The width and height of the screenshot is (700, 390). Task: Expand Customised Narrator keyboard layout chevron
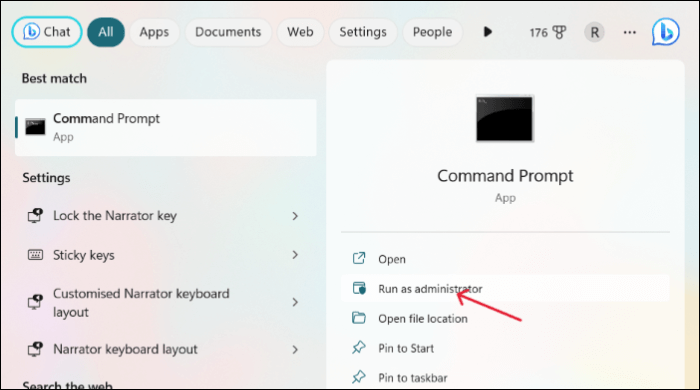[x=295, y=302]
